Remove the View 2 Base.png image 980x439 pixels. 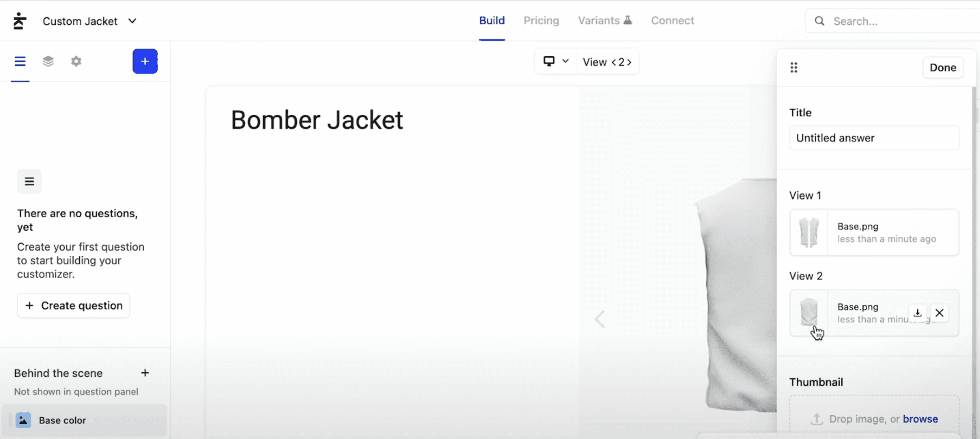[x=939, y=313]
